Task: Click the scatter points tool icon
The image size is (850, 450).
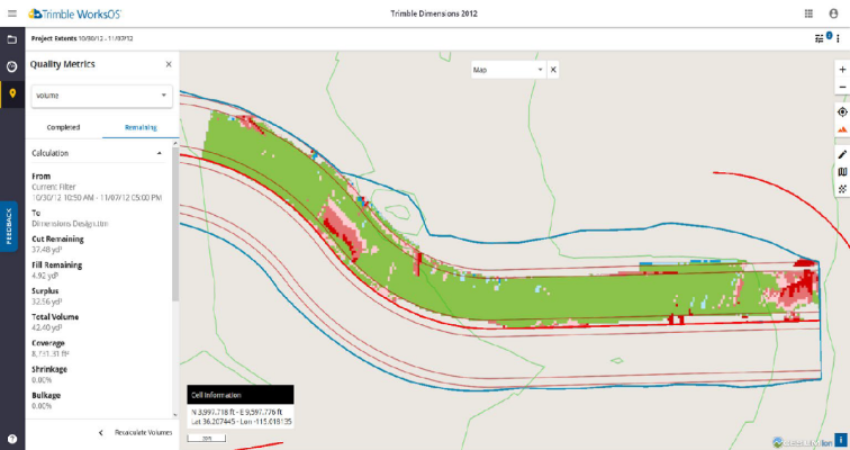Action: [x=842, y=189]
